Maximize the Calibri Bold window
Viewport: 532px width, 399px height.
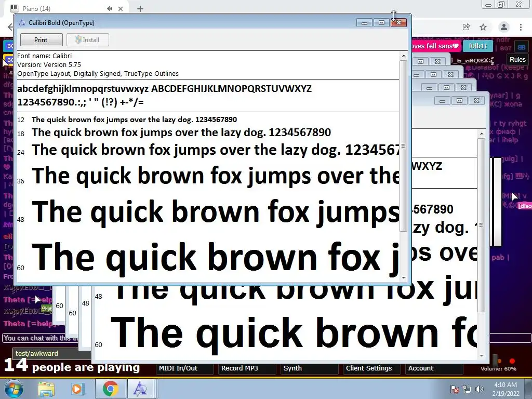(382, 23)
